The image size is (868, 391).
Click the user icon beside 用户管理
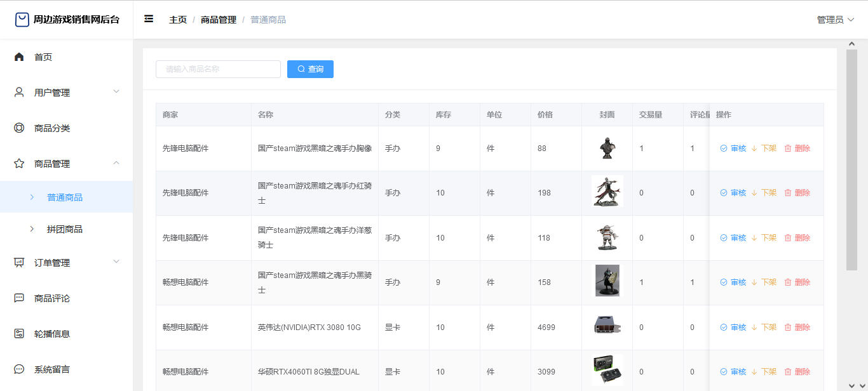(19, 93)
